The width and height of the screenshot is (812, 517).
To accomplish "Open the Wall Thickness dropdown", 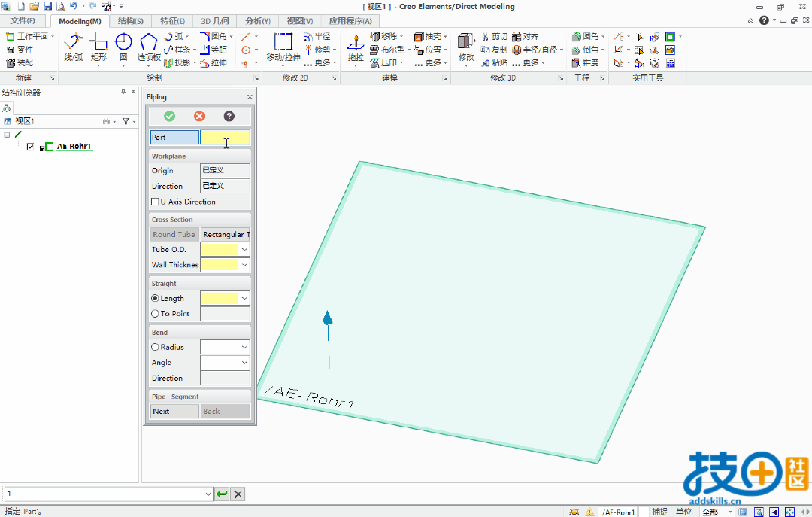I will click(244, 265).
